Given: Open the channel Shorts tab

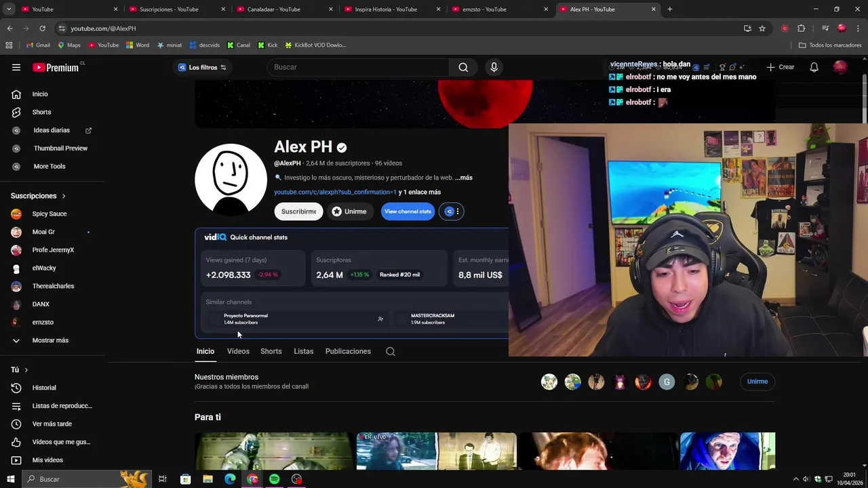Looking at the screenshot, I should click(x=271, y=351).
